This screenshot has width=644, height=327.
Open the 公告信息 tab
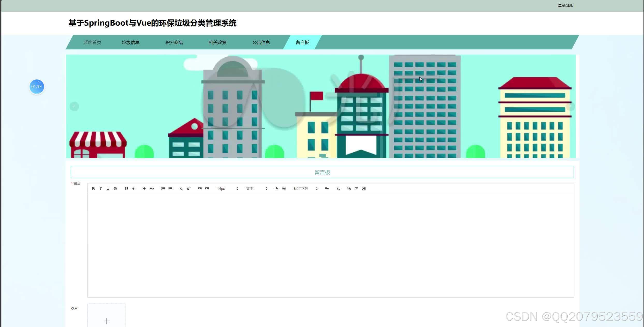point(261,42)
